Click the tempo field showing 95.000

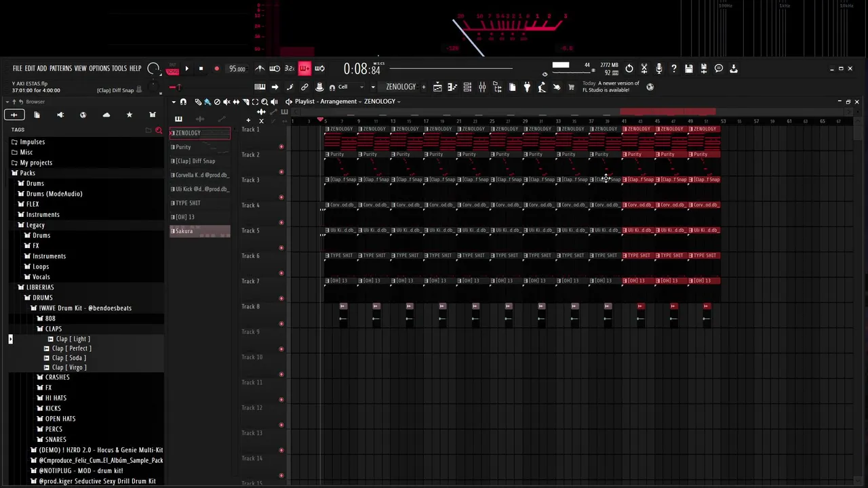237,68
